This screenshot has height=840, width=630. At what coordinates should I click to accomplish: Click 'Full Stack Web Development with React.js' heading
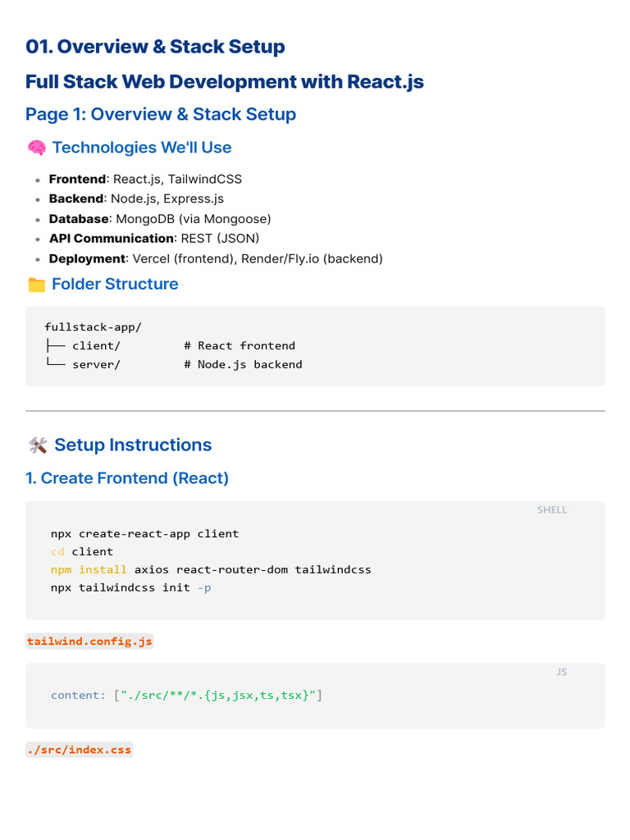point(224,82)
